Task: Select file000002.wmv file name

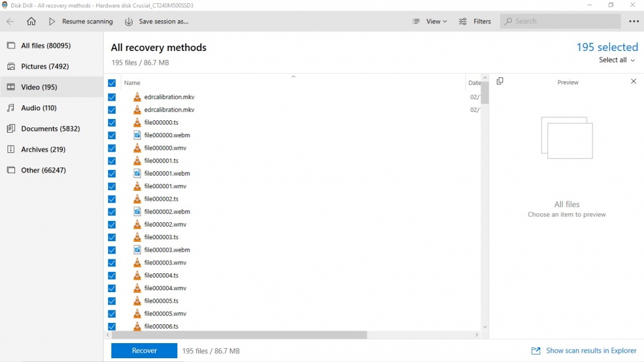Action: coord(165,224)
